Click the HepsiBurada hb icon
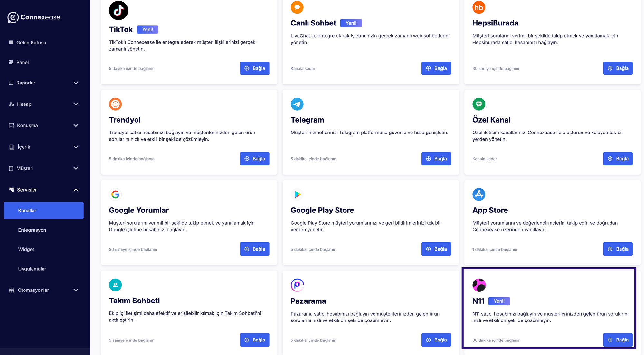The width and height of the screenshot is (644, 355). point(478,7)
